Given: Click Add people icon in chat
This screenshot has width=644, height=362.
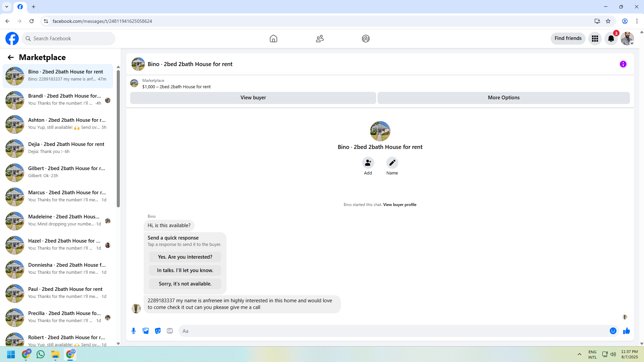Looking at the screenshot, I should tap(368, 163).
